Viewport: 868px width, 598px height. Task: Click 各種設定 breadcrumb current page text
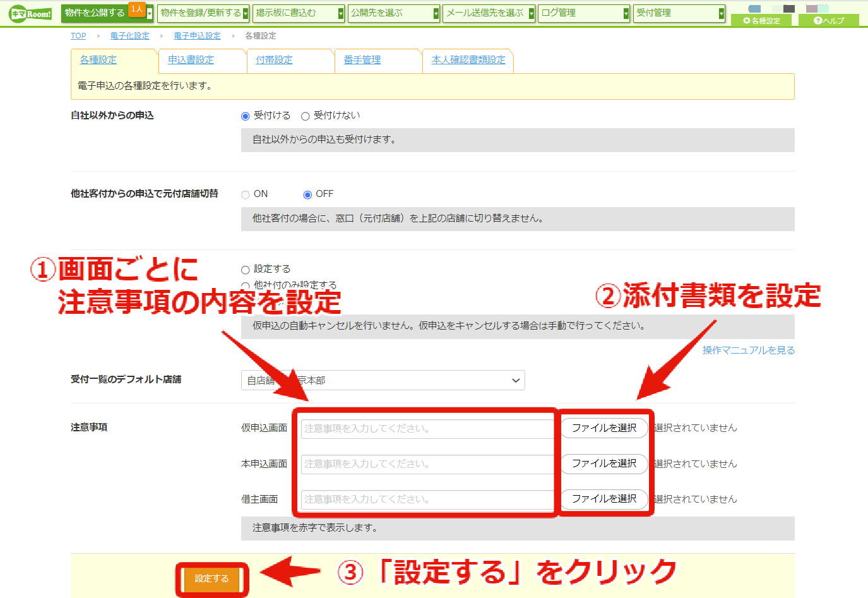[x=260, y=36]
